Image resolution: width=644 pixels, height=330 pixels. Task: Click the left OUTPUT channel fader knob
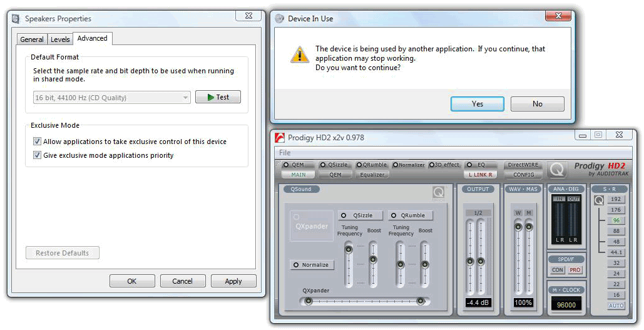[x=470, y=261]
